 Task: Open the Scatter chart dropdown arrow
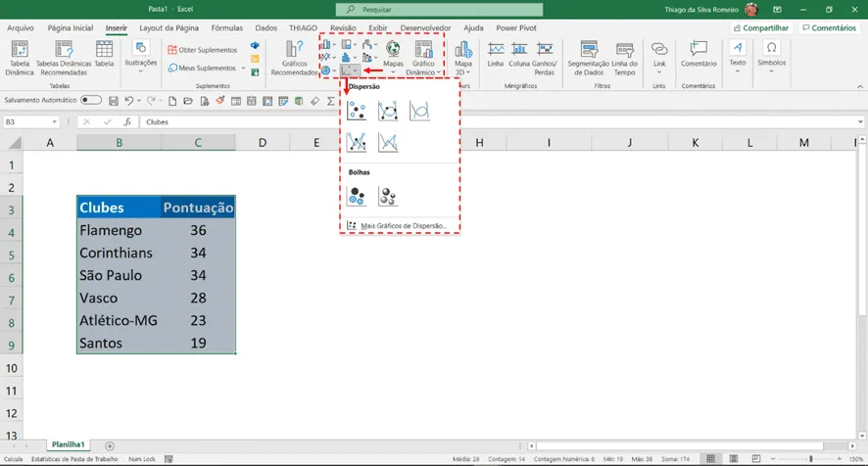click(x=356, y=70)
